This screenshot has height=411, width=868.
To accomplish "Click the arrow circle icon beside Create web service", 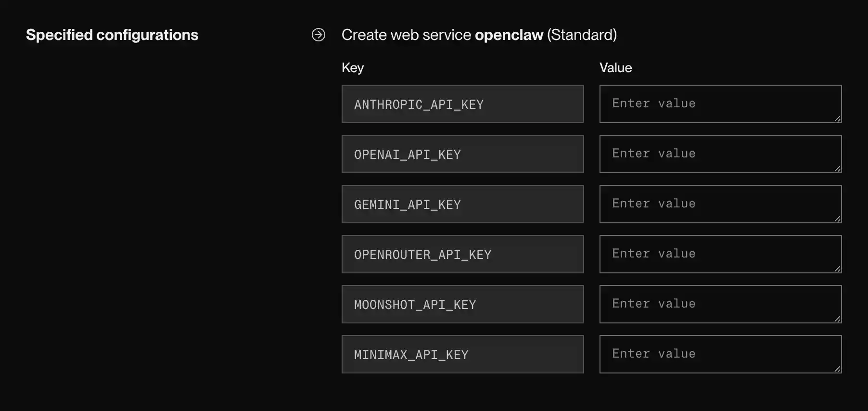I will (319, 35).
